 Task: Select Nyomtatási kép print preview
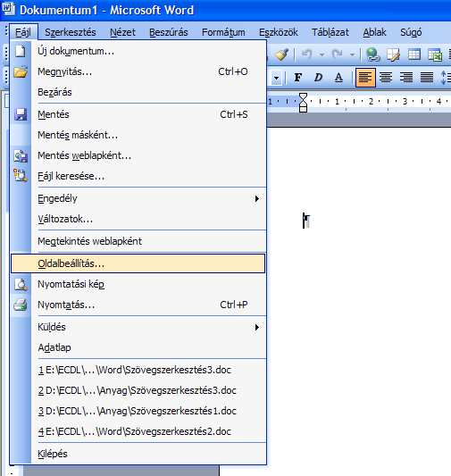click(138, 284)
